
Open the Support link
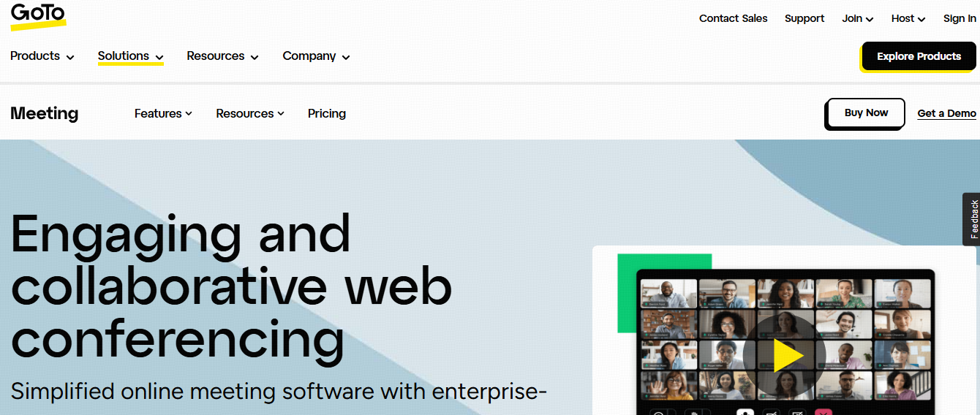point(804,19)
